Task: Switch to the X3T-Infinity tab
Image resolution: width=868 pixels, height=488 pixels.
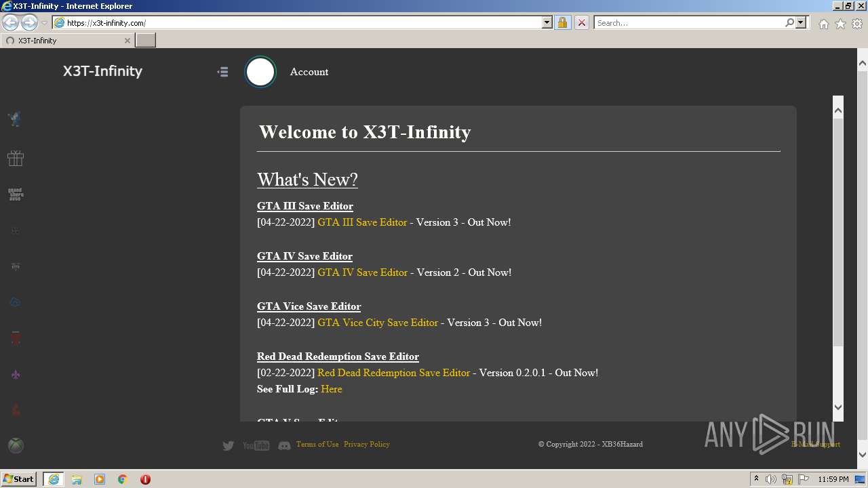Action: coord(66,41)
